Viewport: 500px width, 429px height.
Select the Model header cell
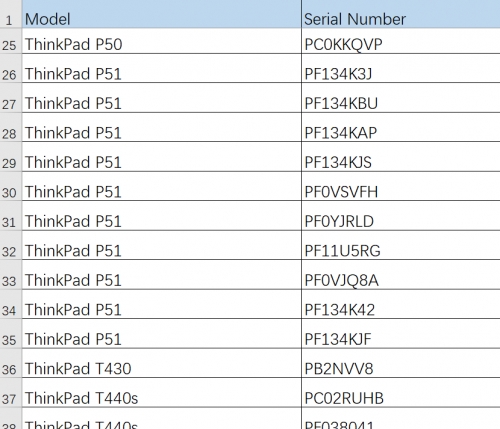(x=162, y=14)
